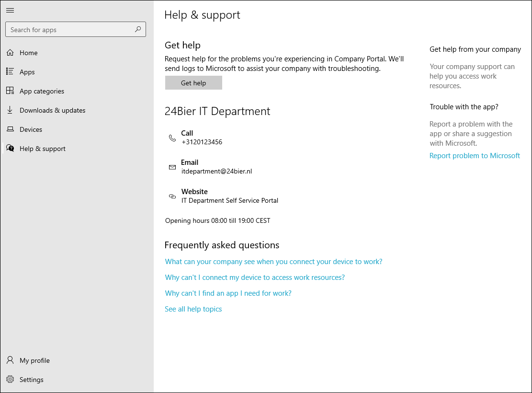
Task: Click the Email label
Action: [189, 162]
